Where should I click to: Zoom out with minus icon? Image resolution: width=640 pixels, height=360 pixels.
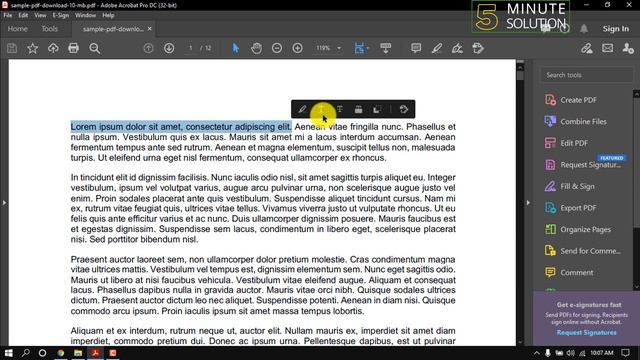pos(277,48)
